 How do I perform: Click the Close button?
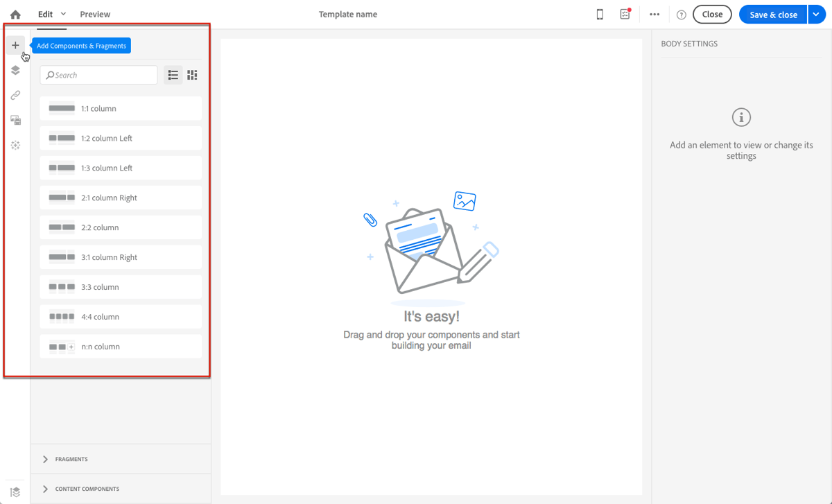pyautogui.click(x=712, y=14)
